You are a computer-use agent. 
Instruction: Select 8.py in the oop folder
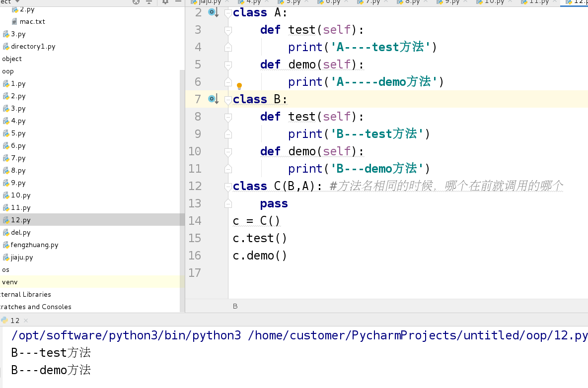click(x=18, y=171)
